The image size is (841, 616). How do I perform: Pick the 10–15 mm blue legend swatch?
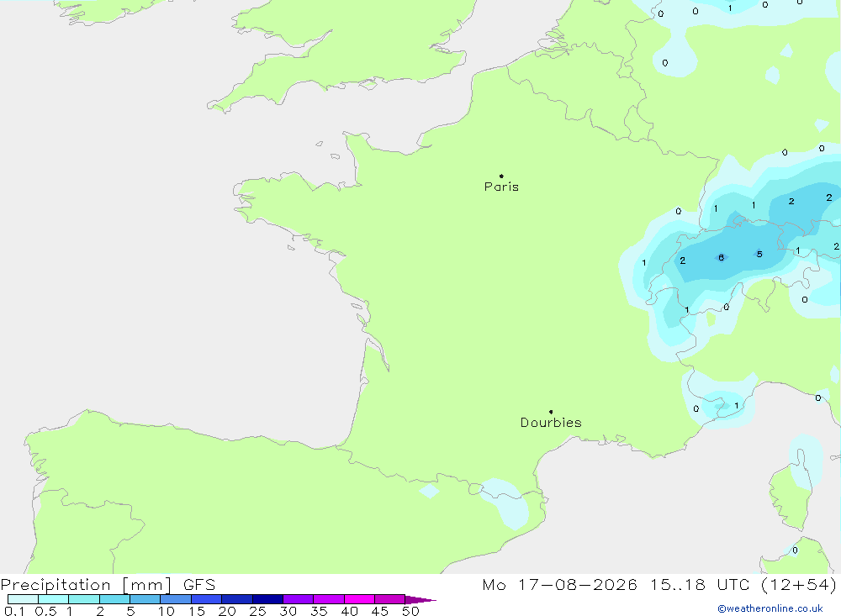tap(176, 599)
